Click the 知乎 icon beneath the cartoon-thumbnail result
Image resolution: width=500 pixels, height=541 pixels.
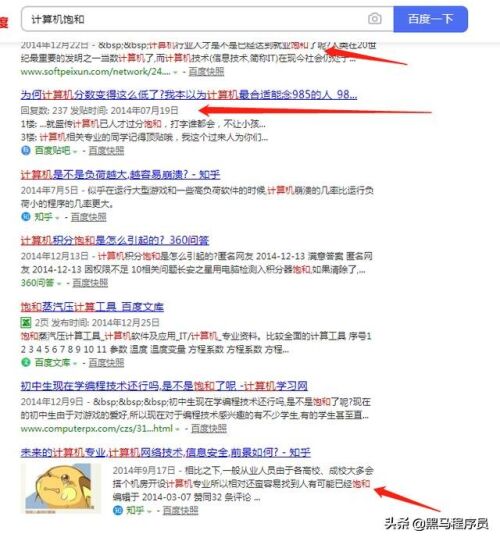click(x=118, y=510)
